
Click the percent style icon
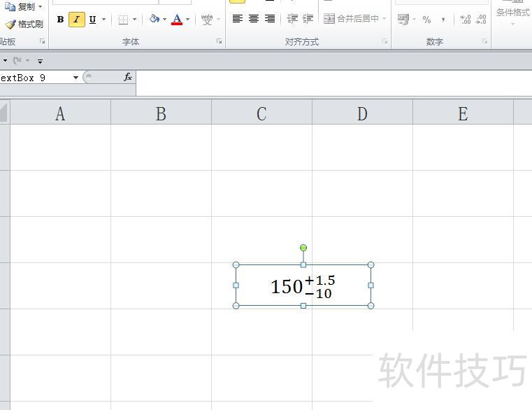coord(426,20)
